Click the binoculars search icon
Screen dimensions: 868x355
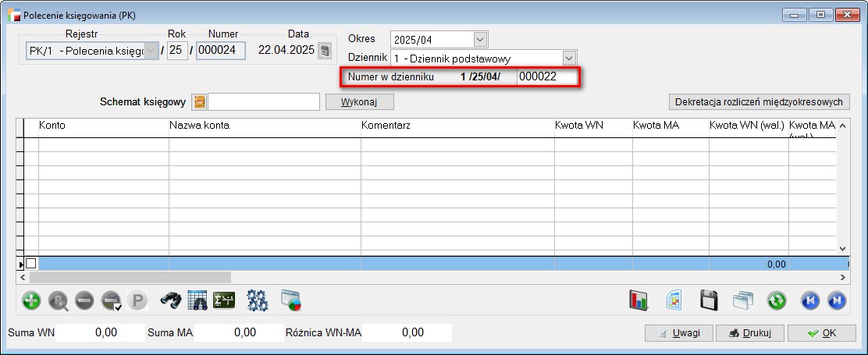point(171,300)
